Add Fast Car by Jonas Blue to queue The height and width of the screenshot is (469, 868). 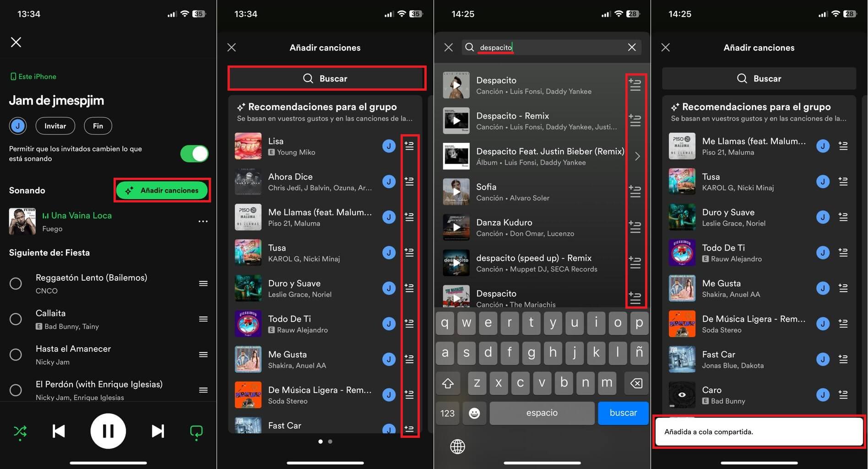[843, 359]
